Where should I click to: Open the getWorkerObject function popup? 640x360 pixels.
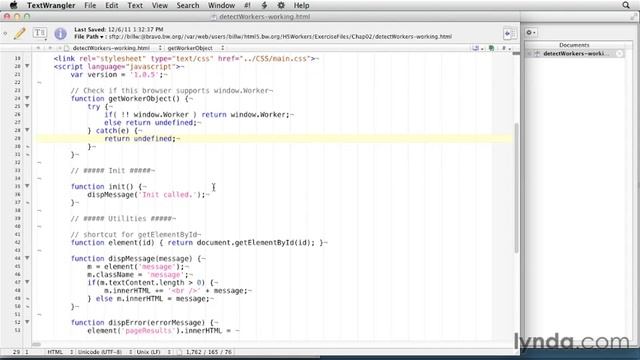coord(196,48)
